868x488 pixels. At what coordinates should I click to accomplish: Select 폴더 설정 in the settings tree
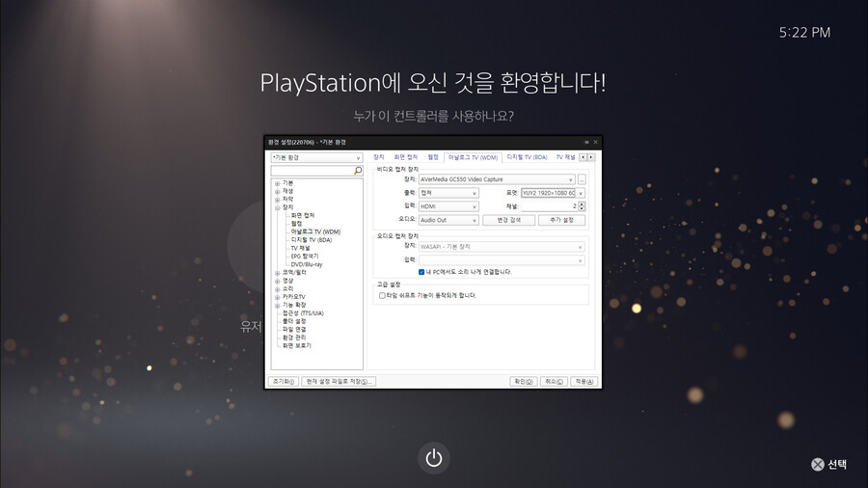(294, 321)
